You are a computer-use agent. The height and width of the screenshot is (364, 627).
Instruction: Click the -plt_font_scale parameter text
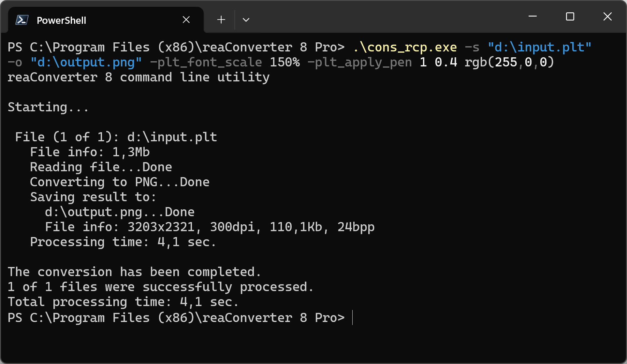(206, 63)
